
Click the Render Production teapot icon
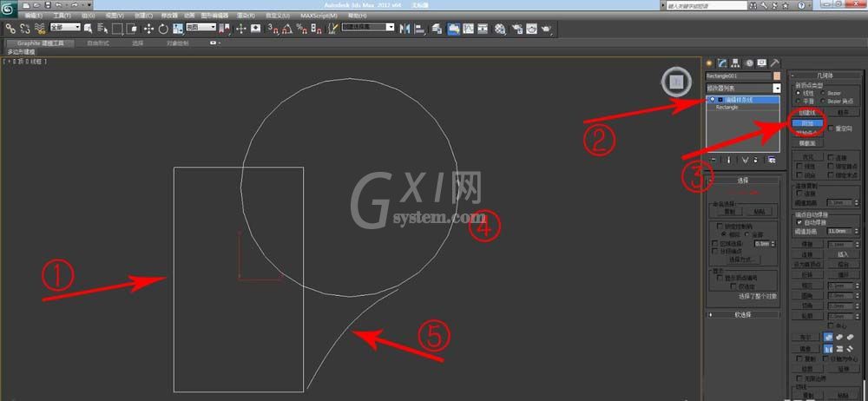(x=546, y=29)
